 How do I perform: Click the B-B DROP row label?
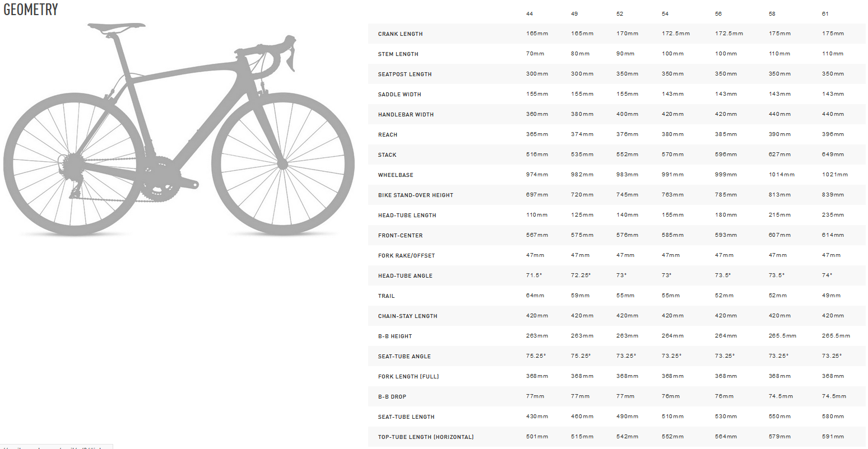click(392, 397)
